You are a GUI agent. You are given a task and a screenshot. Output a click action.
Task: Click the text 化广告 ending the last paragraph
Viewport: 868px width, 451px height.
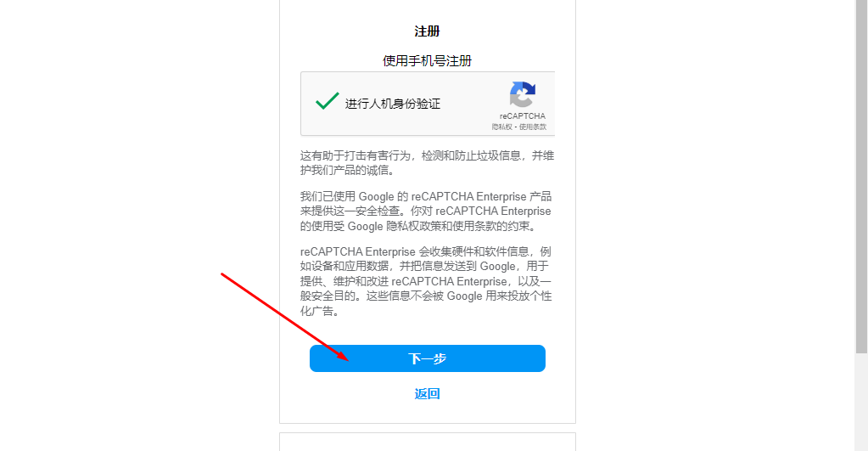pyautogui.click(x=319, y=312)
